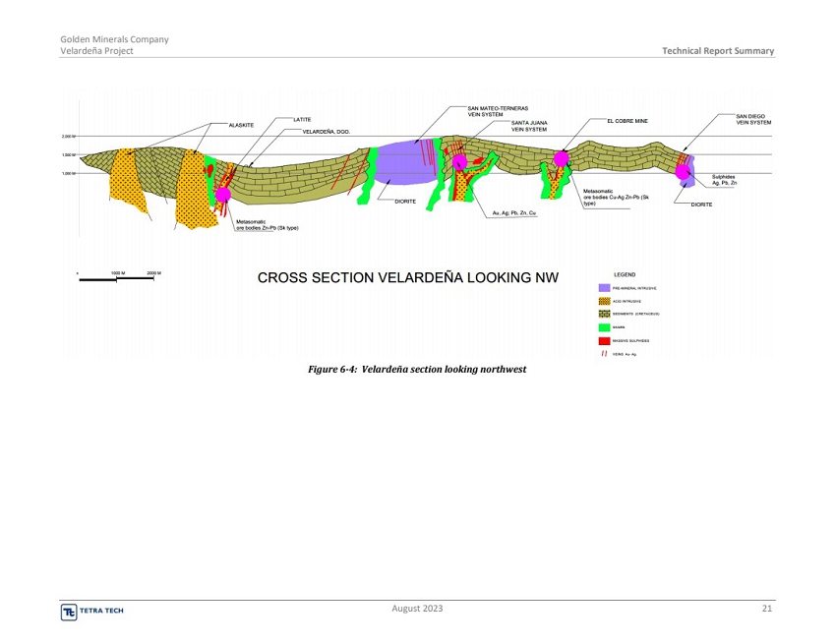Click the "Technical Report Summary" header text
This screenshot has height=644, width=835.
(x=718, y=51)
